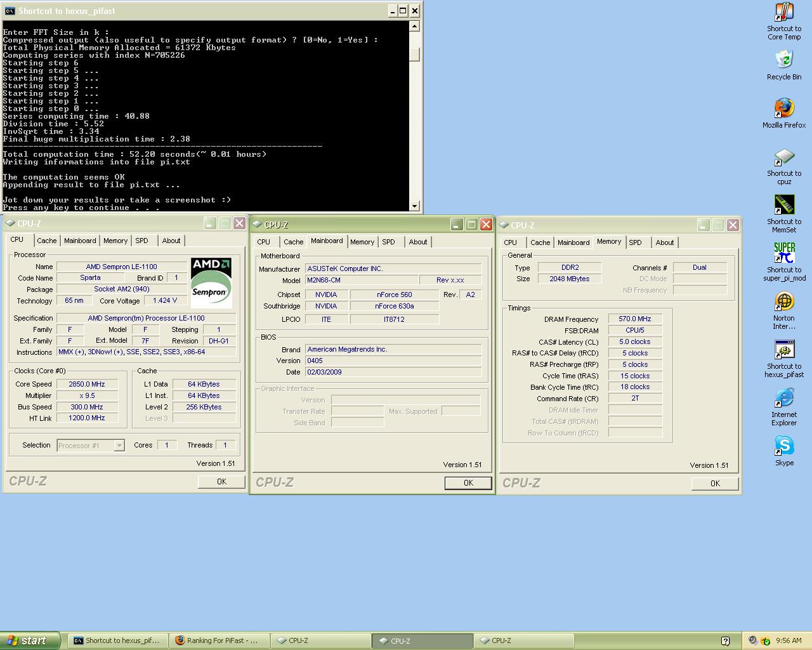Open the Shortcut to Core Temp desktop icon

[784, 22]
